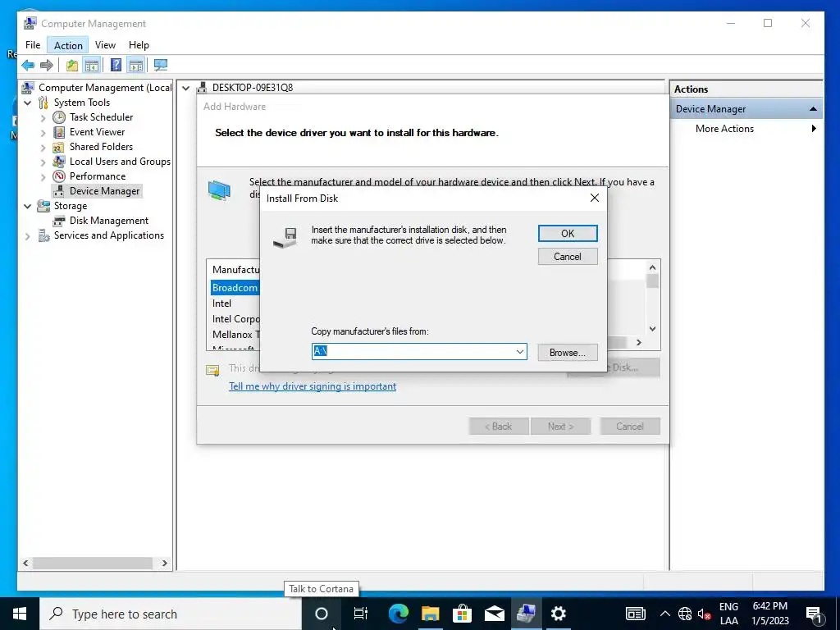This screenshot has width=840, height=630.
Task: Click the taskbar search box
Action: [x=171, y=614]
